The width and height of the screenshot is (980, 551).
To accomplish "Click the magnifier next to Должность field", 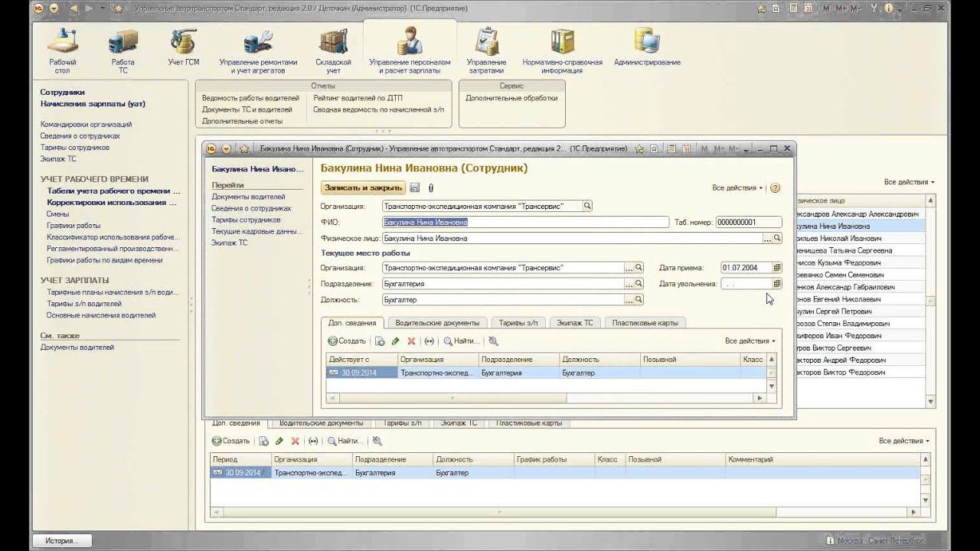I will pyautogui.click(x=639, y=300).
